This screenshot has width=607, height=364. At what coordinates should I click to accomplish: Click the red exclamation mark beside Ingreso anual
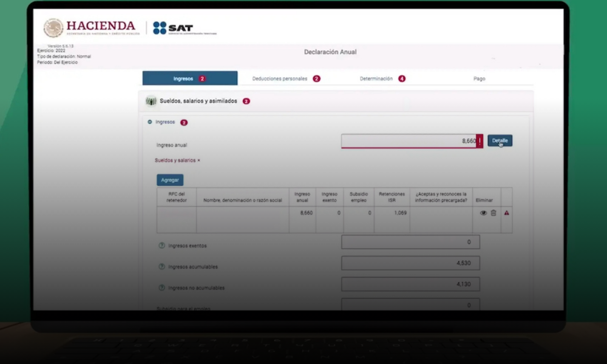tap(480, 141)
